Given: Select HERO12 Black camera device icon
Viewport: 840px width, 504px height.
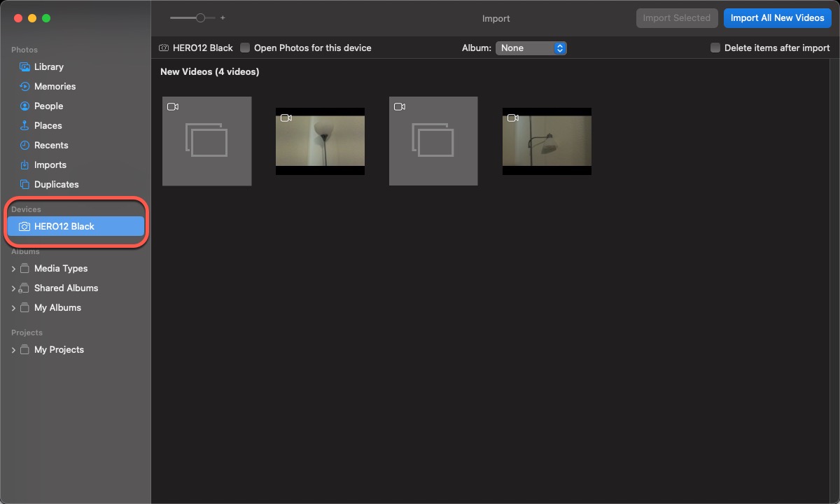Looking at the screenshot, I should (24, 227).
